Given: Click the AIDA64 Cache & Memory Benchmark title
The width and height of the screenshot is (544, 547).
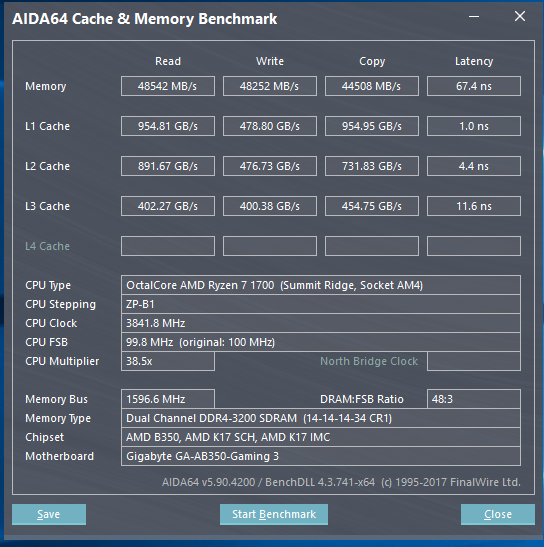Looking at the screenshot, I should point(144,19).
